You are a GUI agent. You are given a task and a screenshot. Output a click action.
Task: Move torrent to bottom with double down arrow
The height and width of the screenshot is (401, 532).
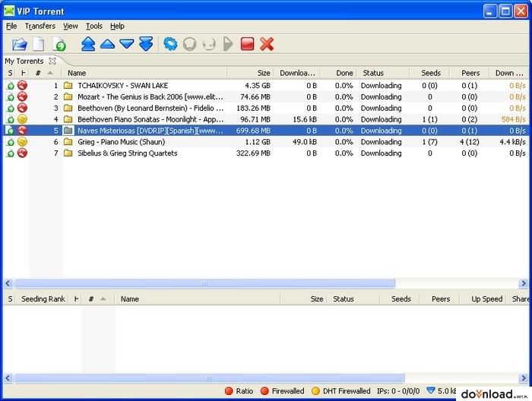pos(146,44)
